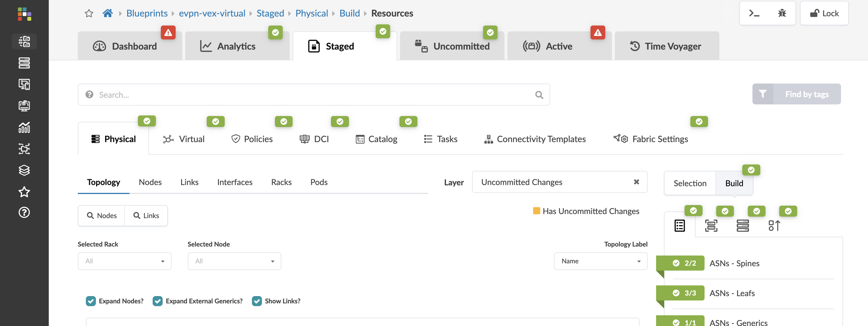Open the home icon in breadcrumb
868x326 pixels.
tap(107, 13)
